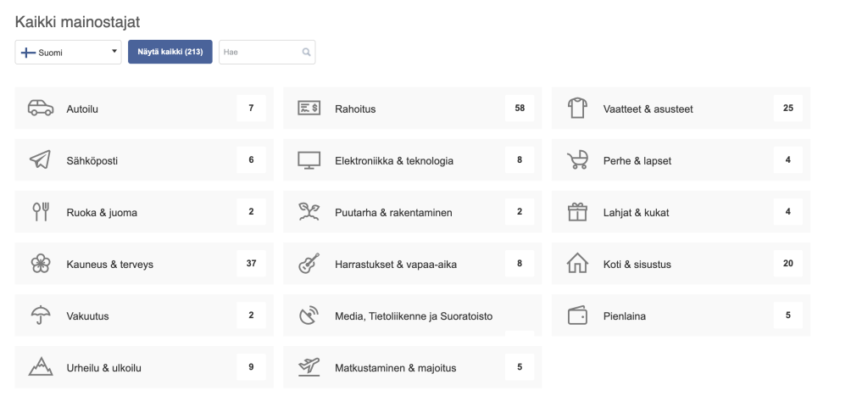
Task: Click the Urheilu & ulkoilu count badge
Action: (x=251, y=367)
